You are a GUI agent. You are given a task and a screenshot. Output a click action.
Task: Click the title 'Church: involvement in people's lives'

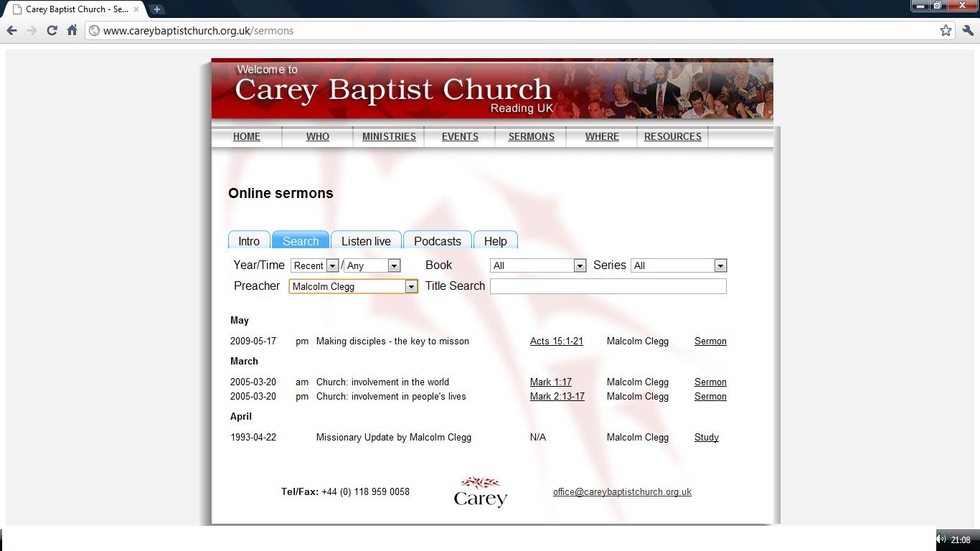(x=391, y=397)
